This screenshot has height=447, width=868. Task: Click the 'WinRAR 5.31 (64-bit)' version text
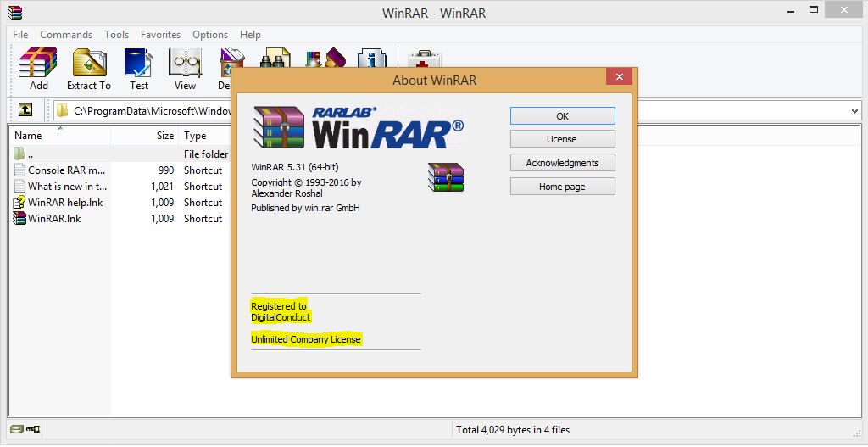click(x=294, y=167)
